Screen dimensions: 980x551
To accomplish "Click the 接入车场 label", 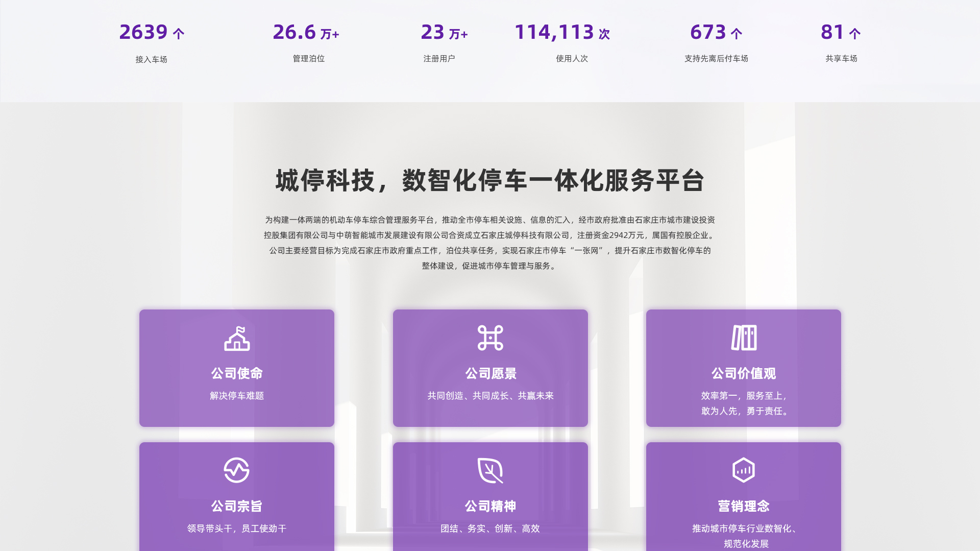I will point(151,60).
